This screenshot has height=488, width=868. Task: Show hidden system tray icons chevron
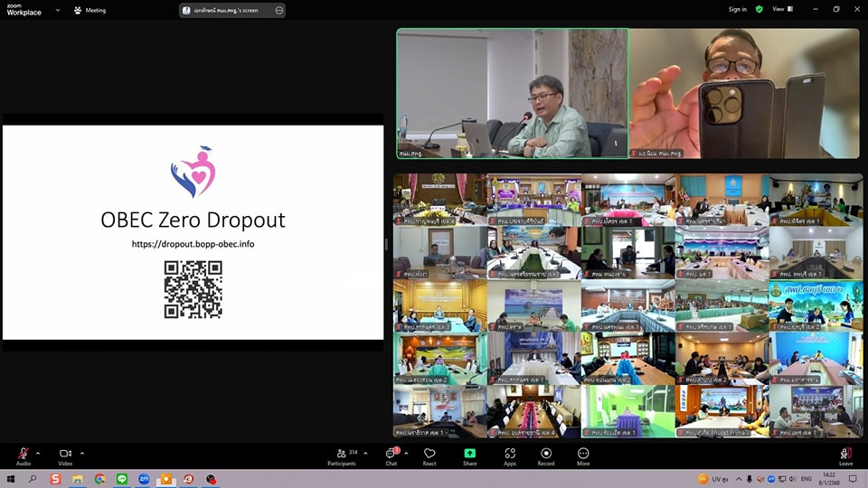point(739,479)
